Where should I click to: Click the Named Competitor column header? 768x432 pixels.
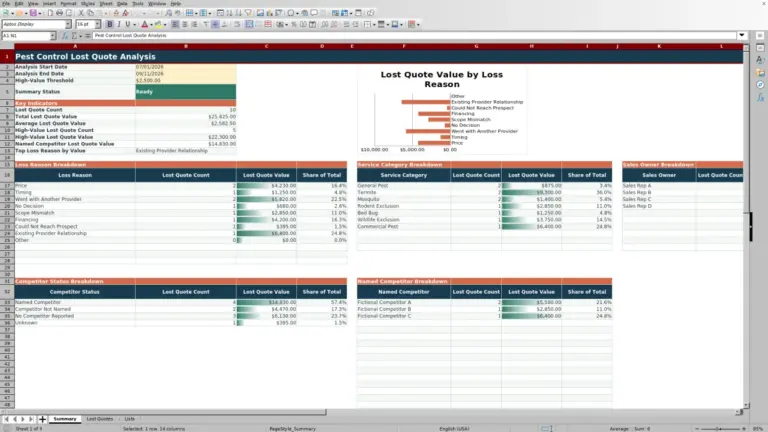[404, 292]
